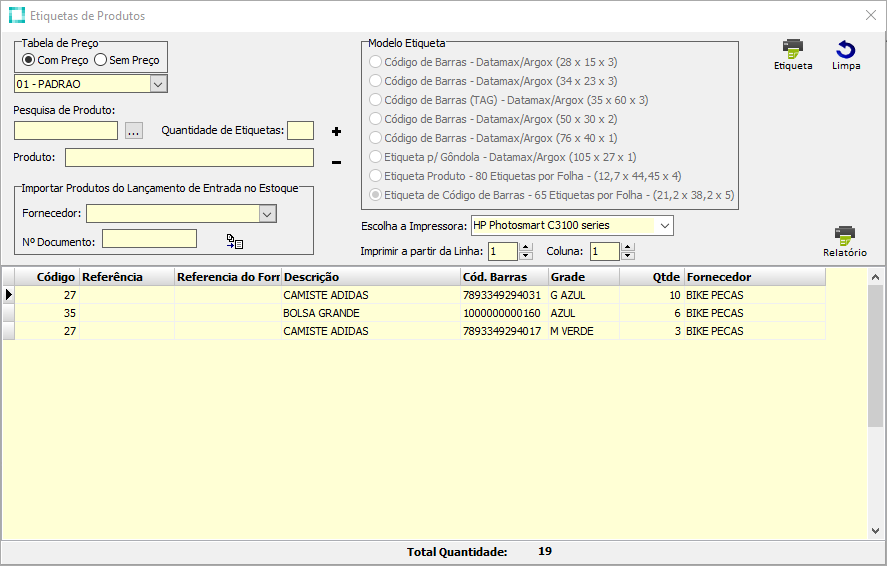This screenshot has height=566, width=887.
Task: Click the vertical scrollbar of the grid
Action: 875,360
